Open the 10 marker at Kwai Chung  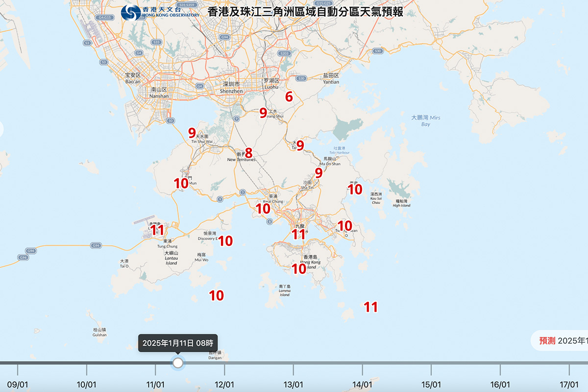[263, 208]
